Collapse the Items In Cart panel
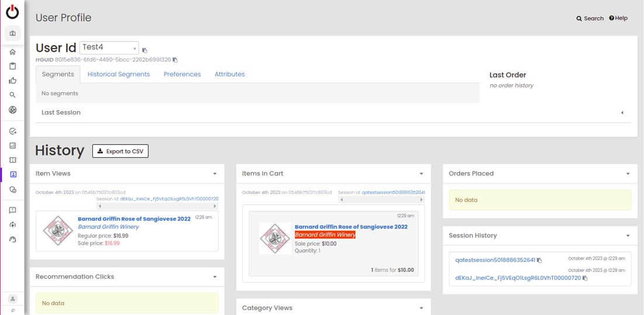644x315 pixels. click(421, 174)
